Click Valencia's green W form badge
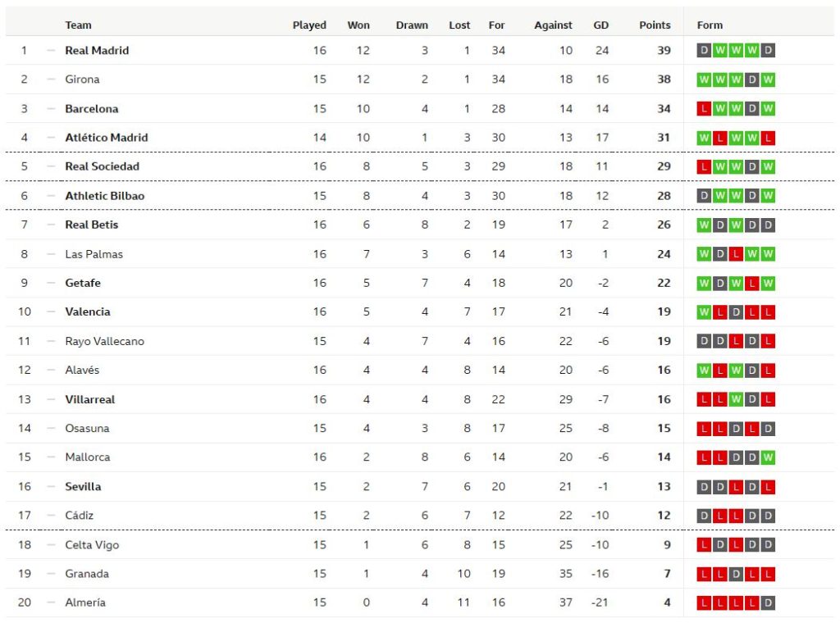The image size is (840, 623). click(x=704, y=312)
